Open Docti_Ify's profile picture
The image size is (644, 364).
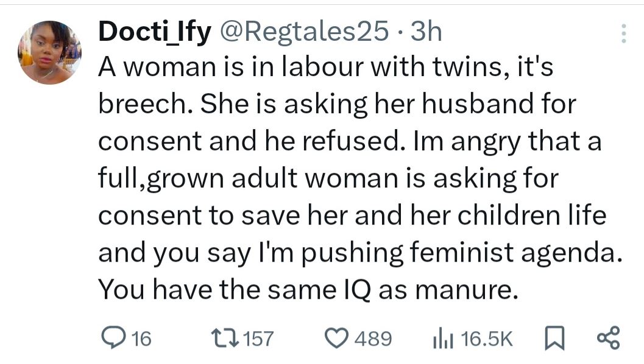click(50, 52)
